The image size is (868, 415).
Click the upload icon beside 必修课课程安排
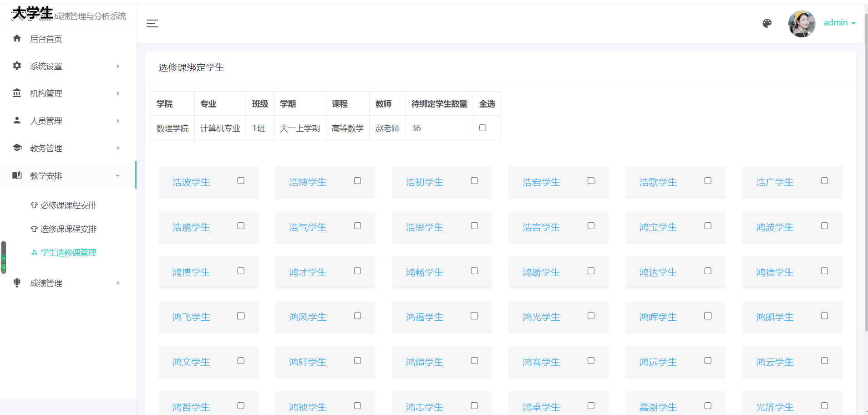click(x=34, y=205)
